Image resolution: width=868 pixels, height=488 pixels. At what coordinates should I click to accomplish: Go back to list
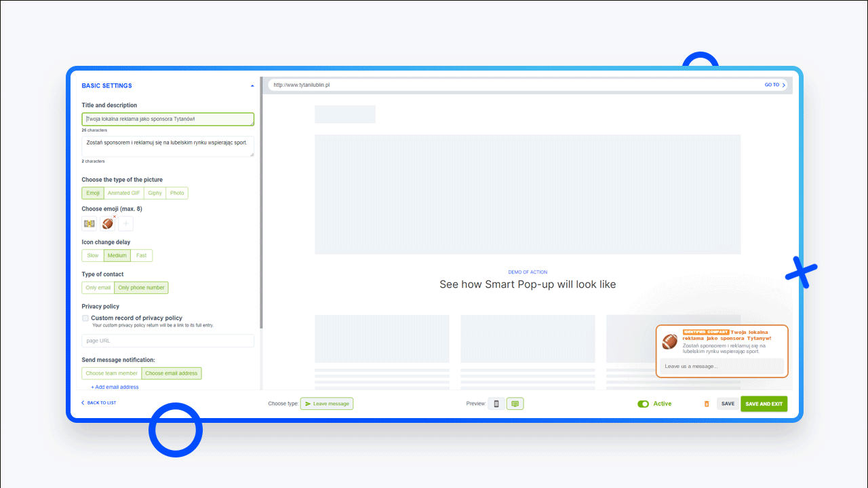(99, 403)
